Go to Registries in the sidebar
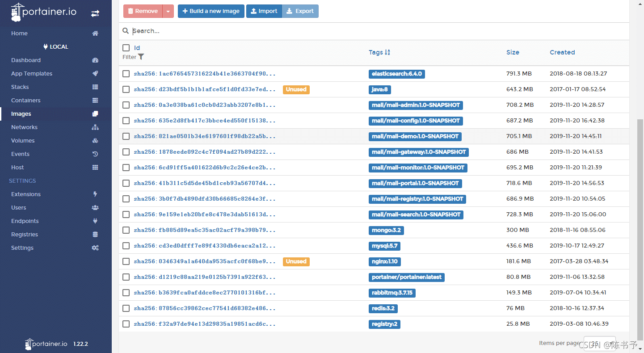Image resolution: width=644 pixels, height=353 pixels. point(25,235)
